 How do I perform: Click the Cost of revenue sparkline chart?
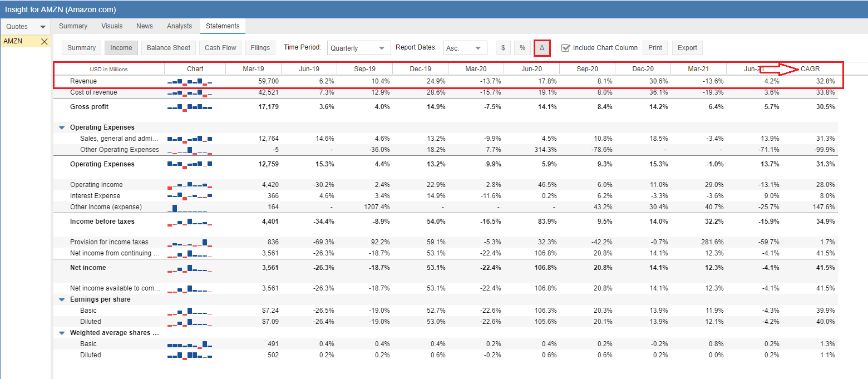pos(190,92)
